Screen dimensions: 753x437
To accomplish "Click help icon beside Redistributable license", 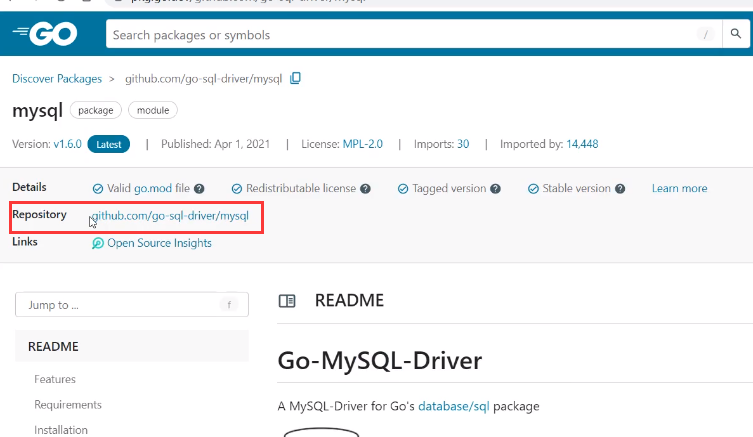I will tap(365, 189).
